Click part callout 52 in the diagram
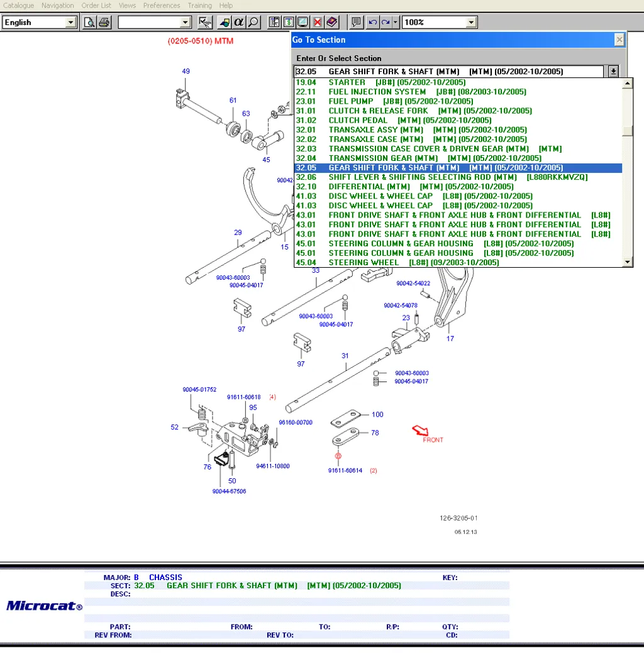644x653 pixels. tap(175, 427)
